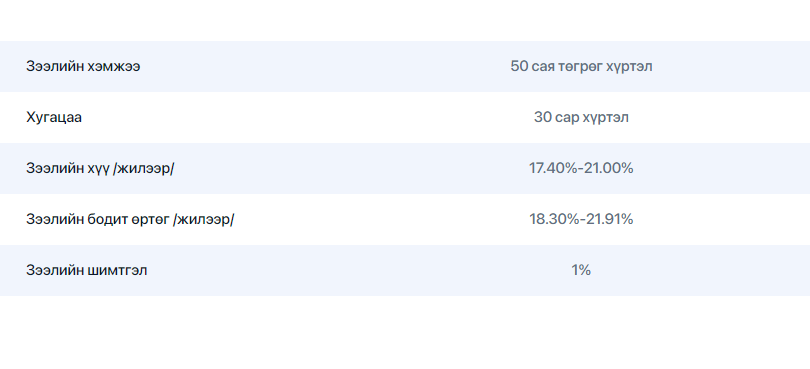
Task: Click "17.40%" lower interest rate
Action: click(x=553, y=168)
